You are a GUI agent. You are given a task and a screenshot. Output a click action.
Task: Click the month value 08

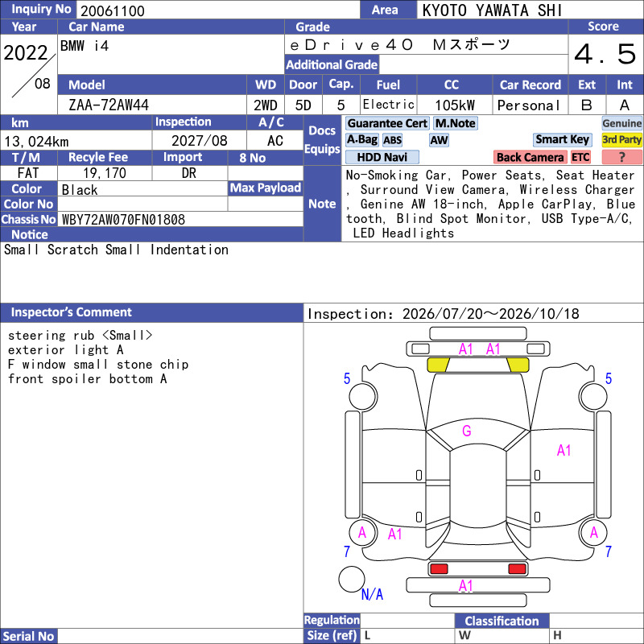(x=43, y=84)
